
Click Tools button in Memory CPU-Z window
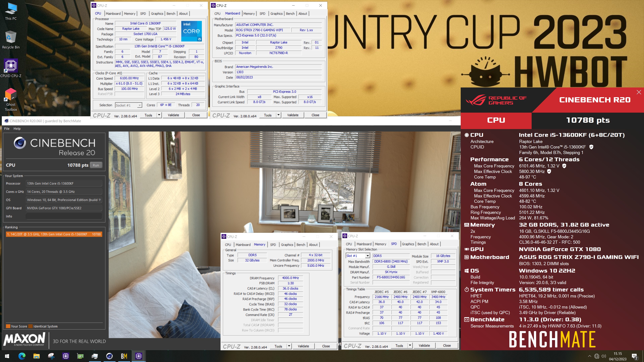coord(278,346)
